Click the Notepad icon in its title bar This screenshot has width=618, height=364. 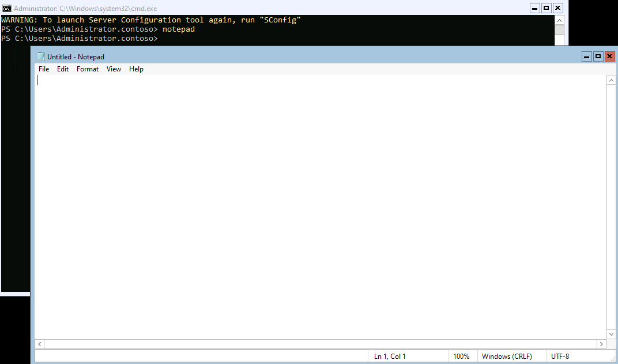(x=41, y=56)
